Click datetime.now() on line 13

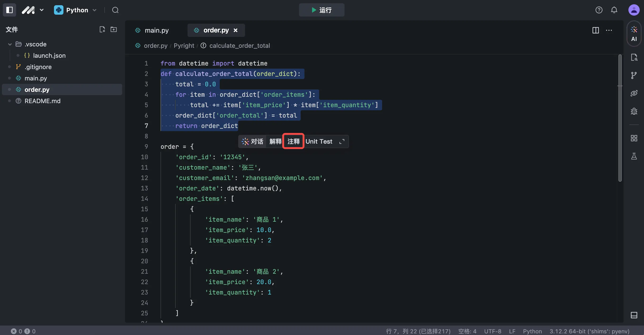tap(252, 188)
